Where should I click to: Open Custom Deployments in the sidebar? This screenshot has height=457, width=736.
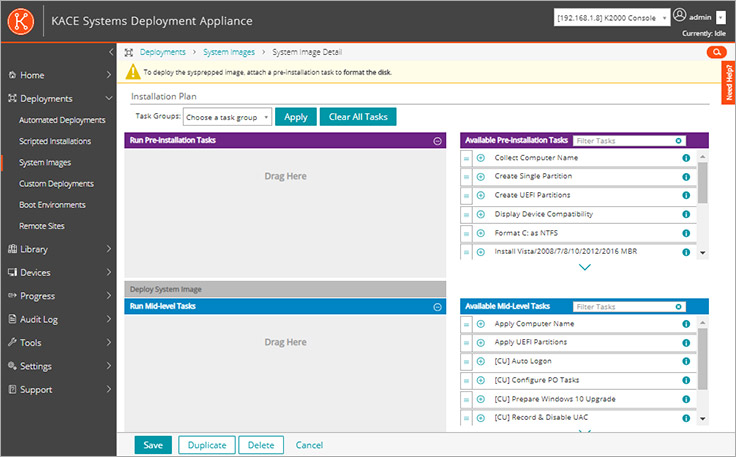(56, 183)
